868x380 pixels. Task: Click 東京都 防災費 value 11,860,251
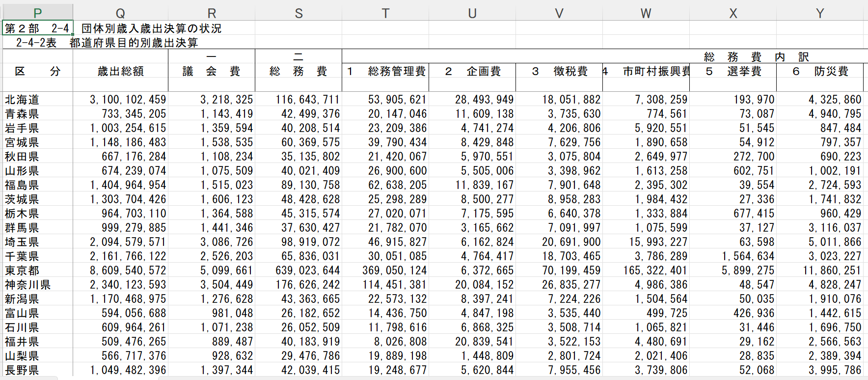pyautogui.click(x=820, y=271)
